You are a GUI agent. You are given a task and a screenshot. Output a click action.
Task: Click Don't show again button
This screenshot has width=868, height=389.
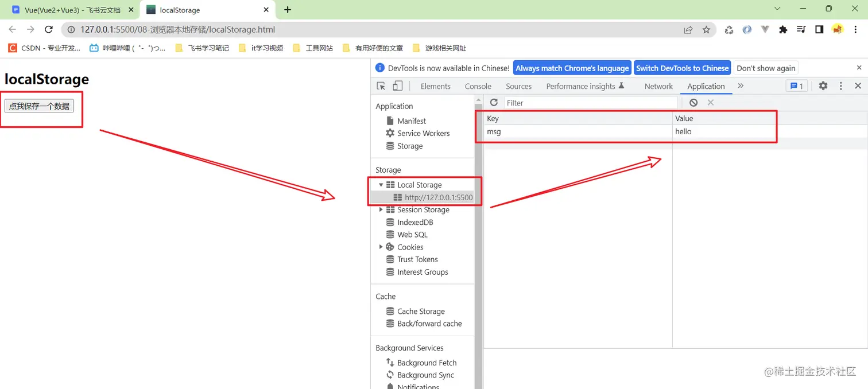pyautogui.click(x=766, y=68)
